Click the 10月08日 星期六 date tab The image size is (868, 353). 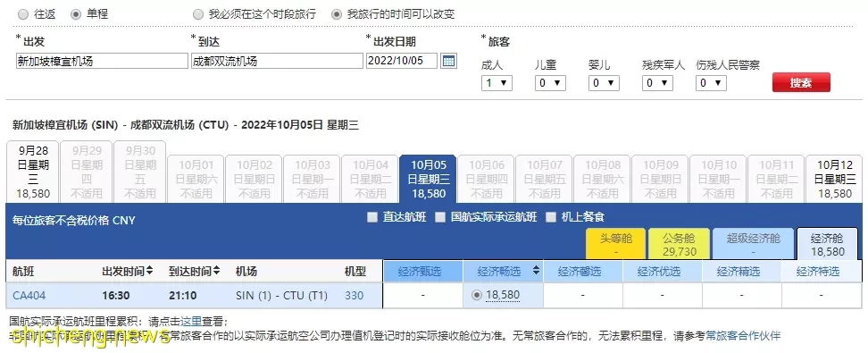(x=602, y=179)
